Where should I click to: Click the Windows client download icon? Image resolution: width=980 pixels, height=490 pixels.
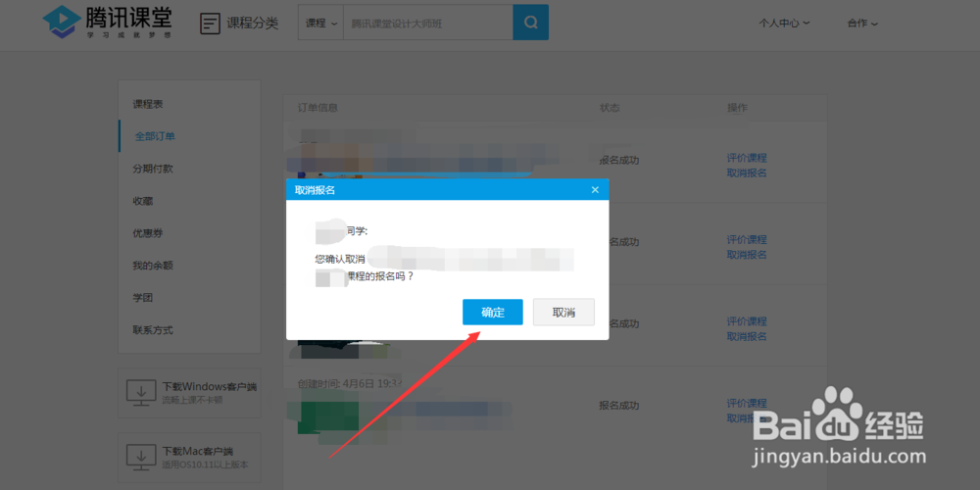point(142,393)
